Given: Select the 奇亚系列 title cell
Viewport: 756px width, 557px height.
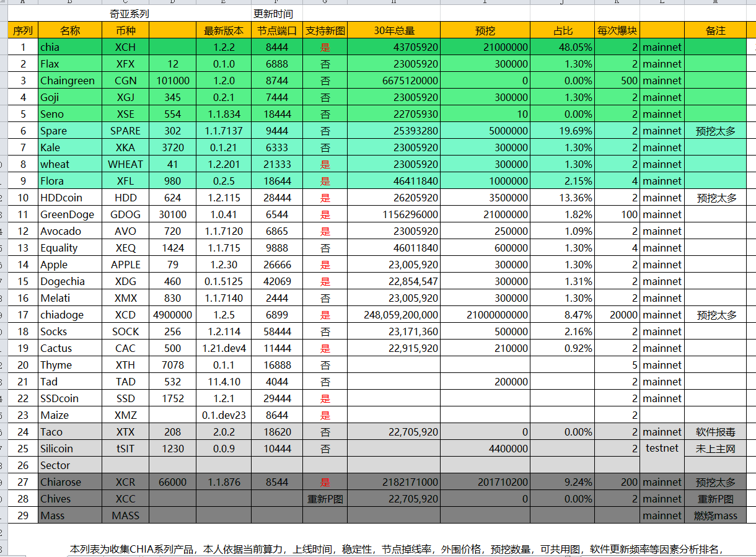Looking at the screenshot, I should [129, 14].
